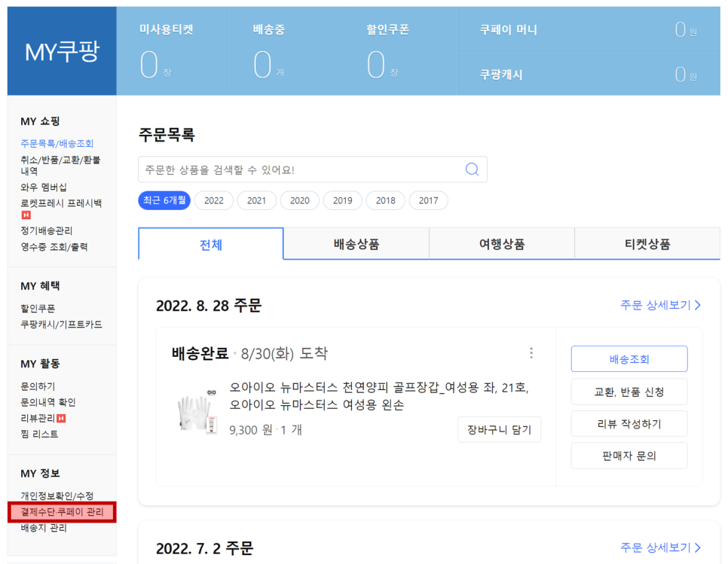Open 주문 상세보기 for 2022. 8. 28 order

[x=660, y=305]
